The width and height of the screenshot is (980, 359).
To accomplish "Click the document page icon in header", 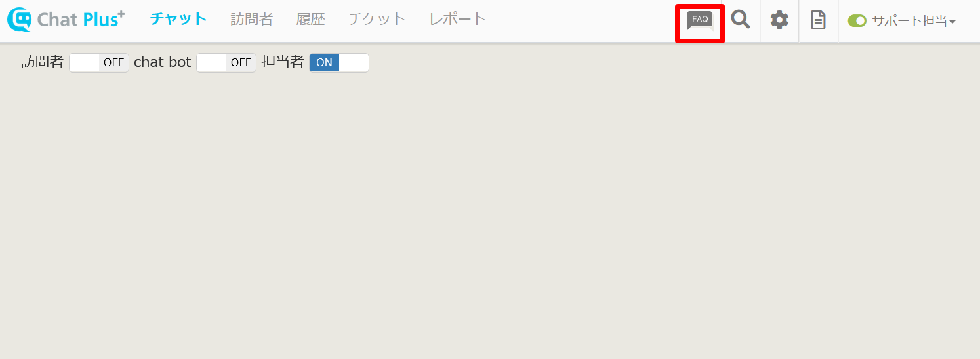I will click(818, 20).
